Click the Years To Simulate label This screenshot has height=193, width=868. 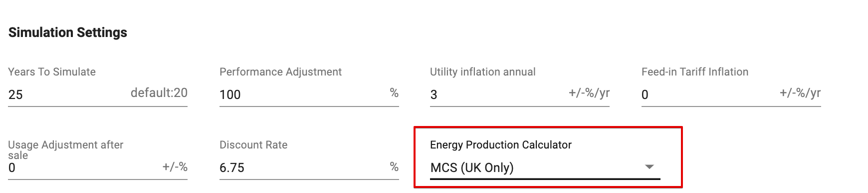tap(52, 72)
